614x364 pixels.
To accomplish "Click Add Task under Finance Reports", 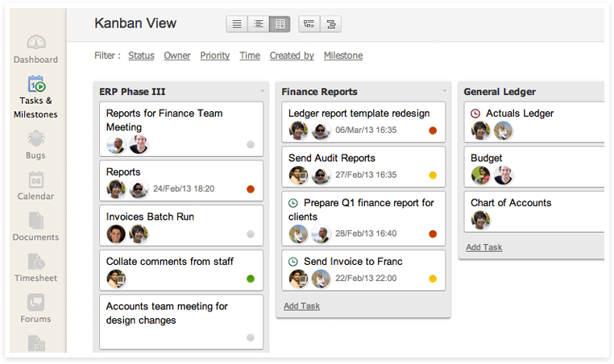I will coord(301,306).
